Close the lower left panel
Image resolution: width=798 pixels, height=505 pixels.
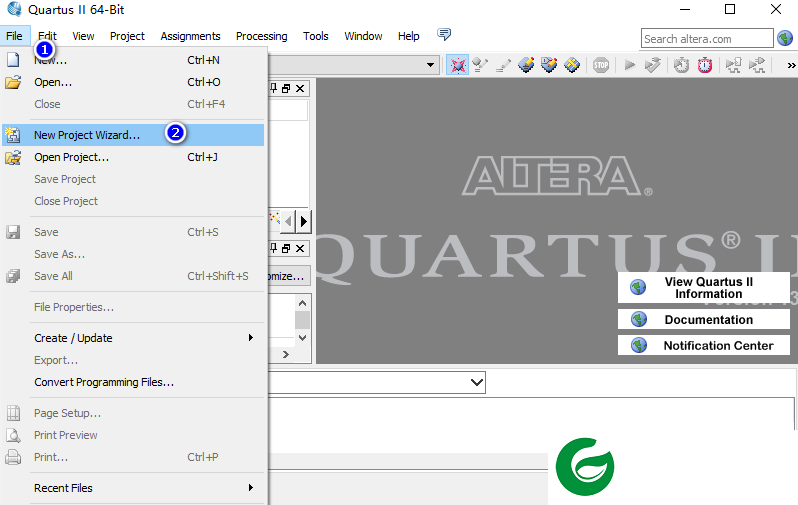click(x=300, y=248)
